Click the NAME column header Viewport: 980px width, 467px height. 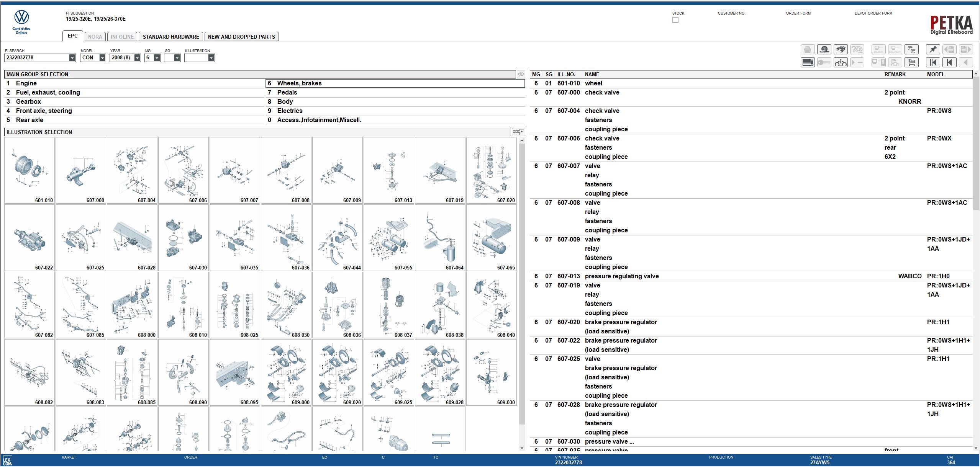pyautogui.click(x=592, y=74)
